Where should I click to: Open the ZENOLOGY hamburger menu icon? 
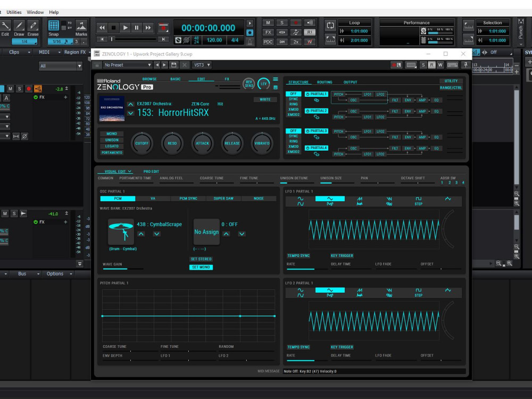click(x=276, y=79)
